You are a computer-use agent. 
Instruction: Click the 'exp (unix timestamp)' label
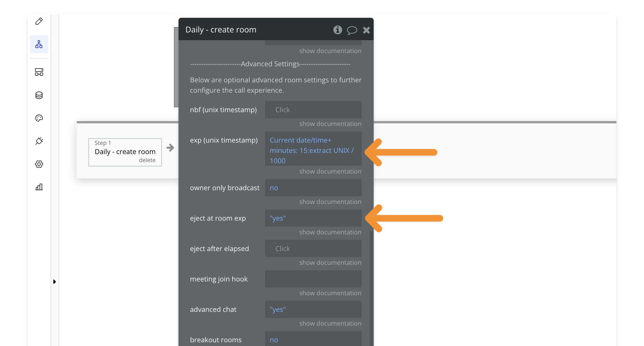224,140
